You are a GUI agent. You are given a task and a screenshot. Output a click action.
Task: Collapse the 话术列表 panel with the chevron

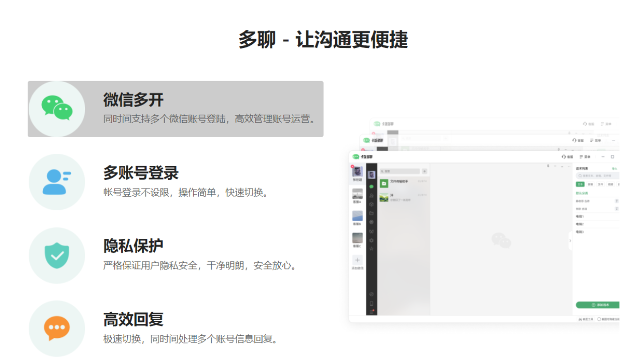tap(570, 240)
